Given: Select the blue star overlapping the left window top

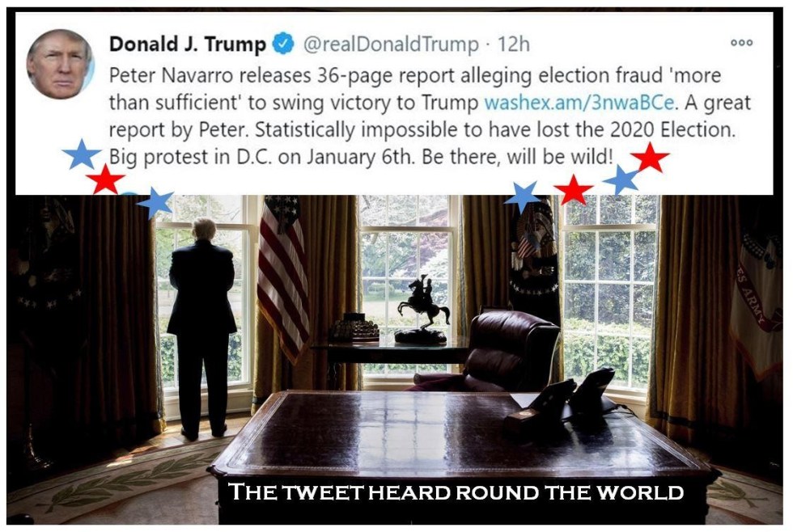Looking at the screenshot, I should click(155, 202).
